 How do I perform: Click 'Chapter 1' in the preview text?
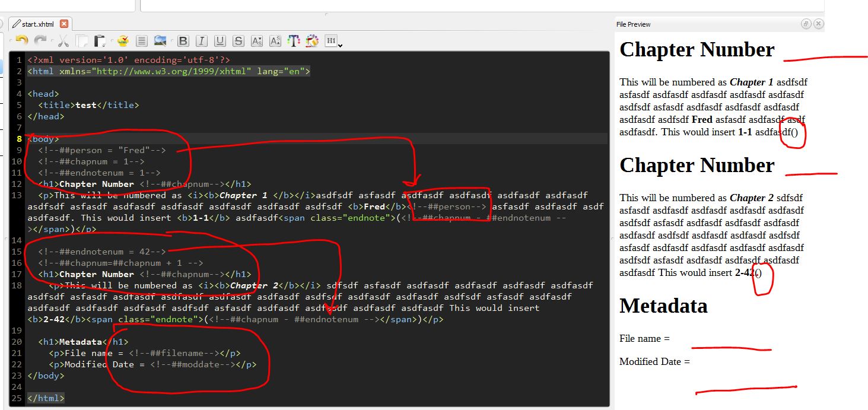point(752,82)
